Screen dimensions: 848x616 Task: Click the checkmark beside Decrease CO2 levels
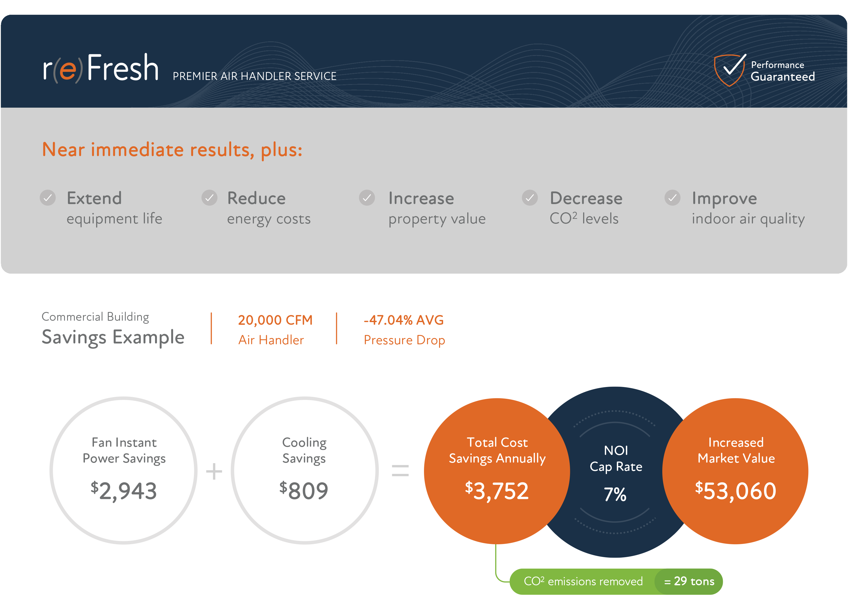point(529,198)
